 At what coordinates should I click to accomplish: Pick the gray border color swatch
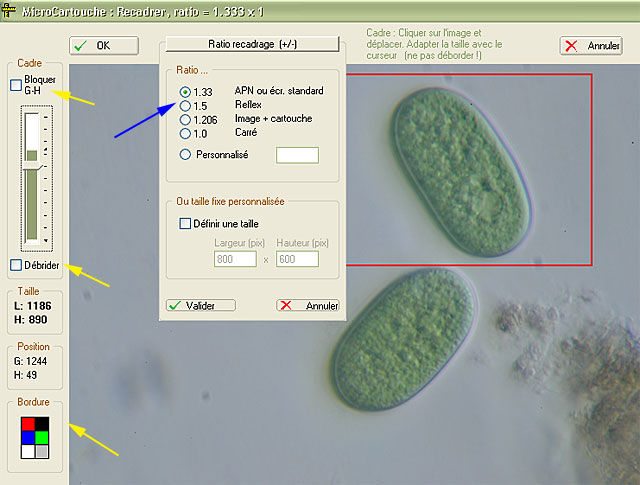(42, 452)
